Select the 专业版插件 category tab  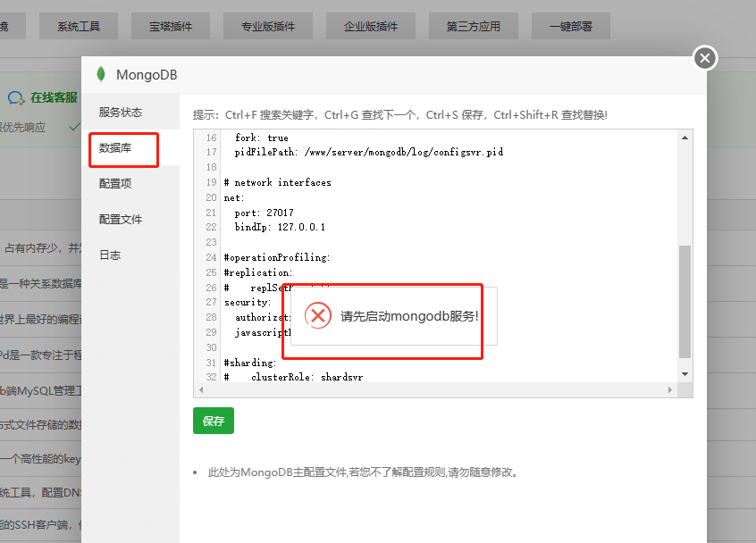pos(268,26)
